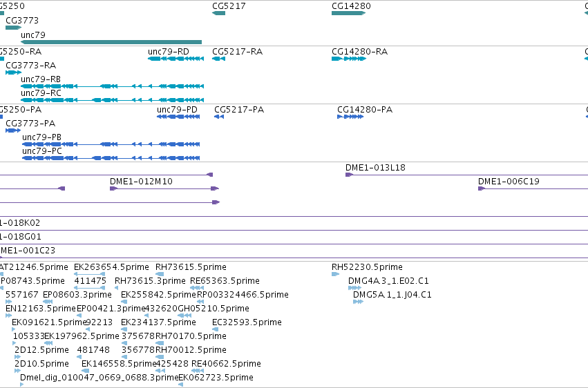Click the 481748 EST glyph
This screenshot has width=588, height=388.
79,358
